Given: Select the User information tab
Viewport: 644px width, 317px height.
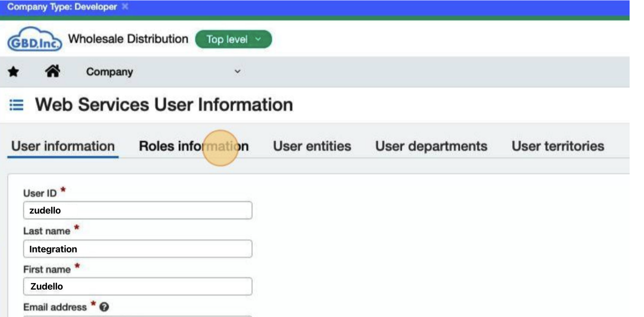Looking at the screenshot, I should tap(63, 146).
